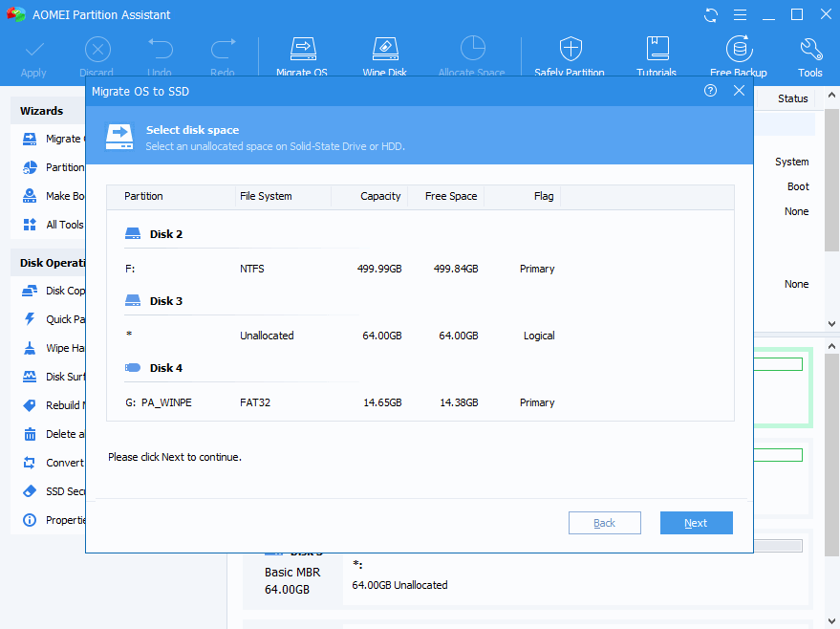Click Make Bootable Media sidebar icon
840x629 pixels.
click(x=30, y=196)
